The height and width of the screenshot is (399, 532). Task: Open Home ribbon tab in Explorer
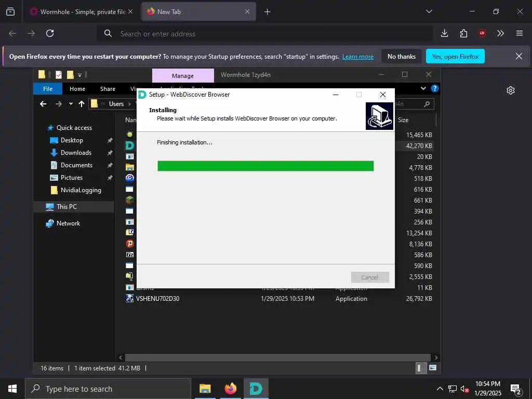click(x=77, y=89)
